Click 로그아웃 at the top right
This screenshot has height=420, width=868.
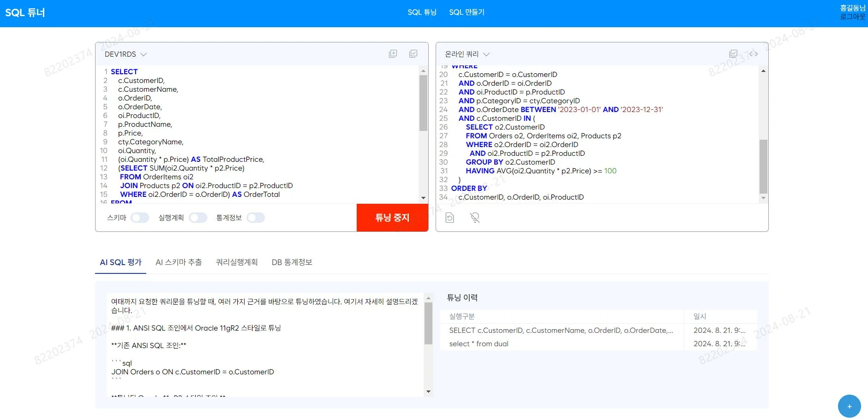(853, 16)
